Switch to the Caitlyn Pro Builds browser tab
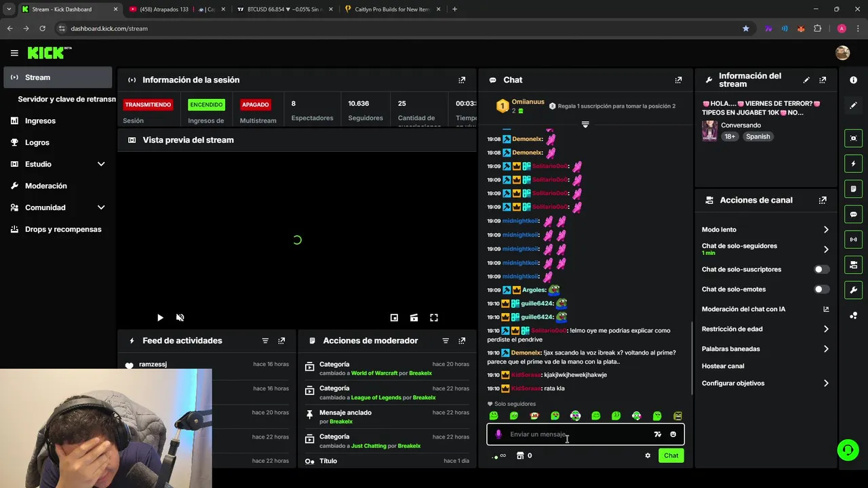 tap(392, 9)
